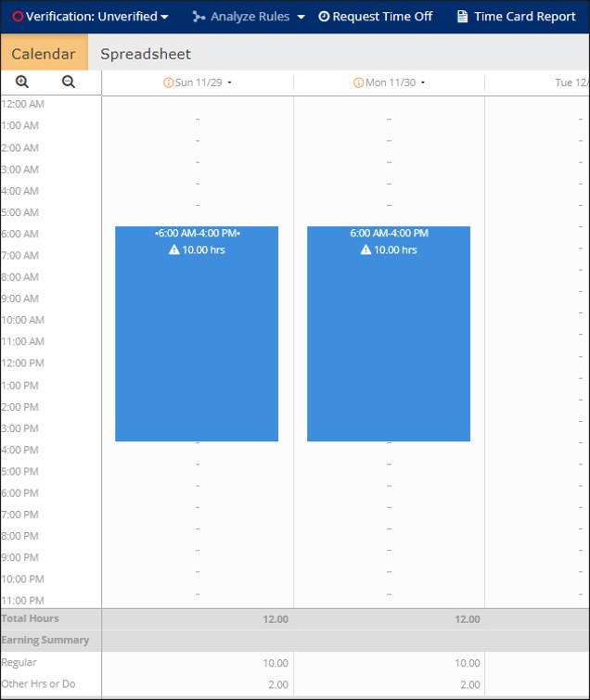The image size is (590, 700).
Task: Open the Time Card Report
Action: tap(524, 17)
